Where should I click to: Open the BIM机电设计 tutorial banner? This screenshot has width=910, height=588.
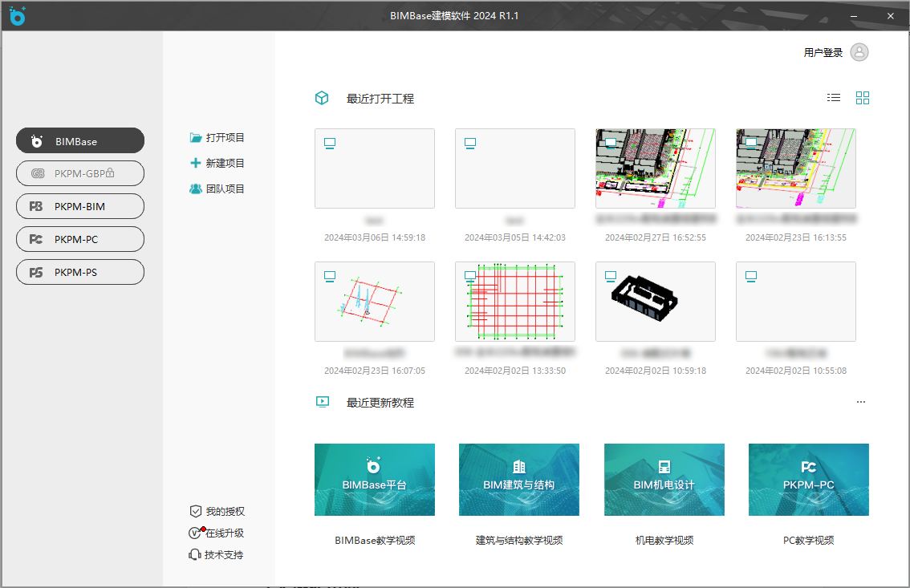[664, 480]
